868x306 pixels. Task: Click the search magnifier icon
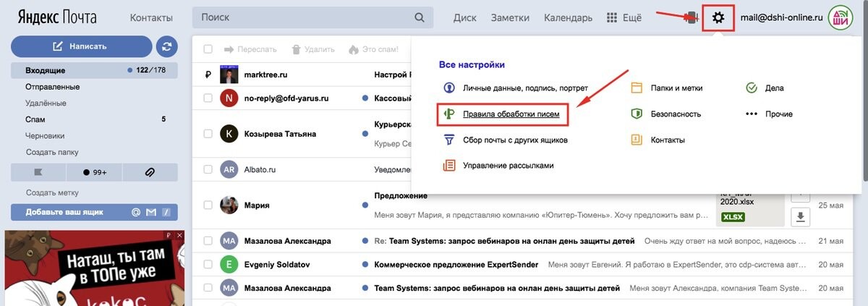pos(420,17)
